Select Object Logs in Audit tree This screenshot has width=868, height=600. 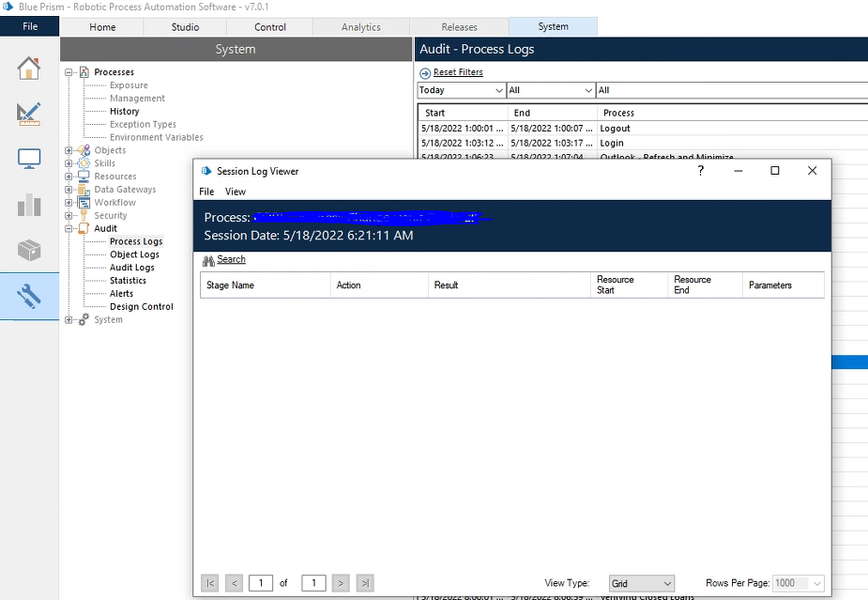pos(134,254)
